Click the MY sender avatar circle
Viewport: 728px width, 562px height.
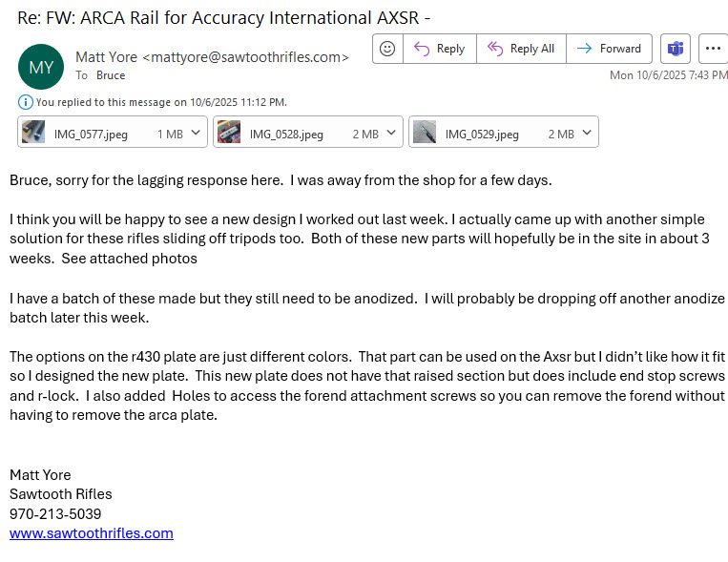click(41, 67)
